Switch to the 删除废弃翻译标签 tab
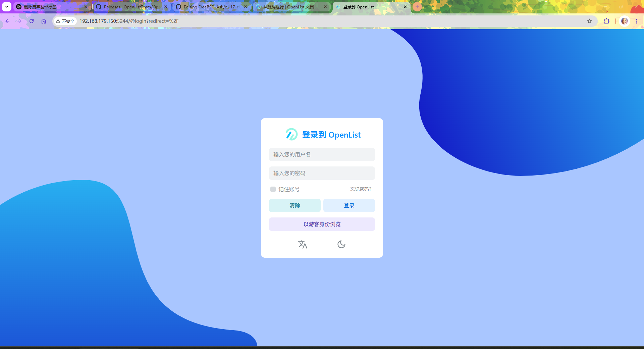Viewport: 644px width, 349px height. click(x=52, y=7)
